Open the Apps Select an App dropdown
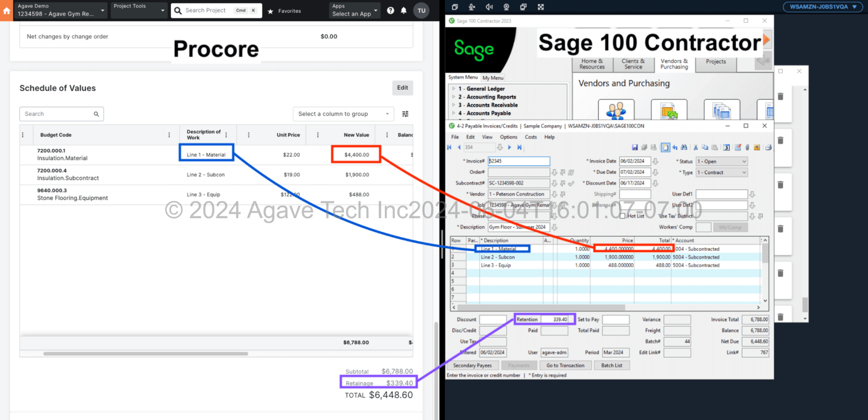Viewport: 868px width, 420px height. pos(355,10)
